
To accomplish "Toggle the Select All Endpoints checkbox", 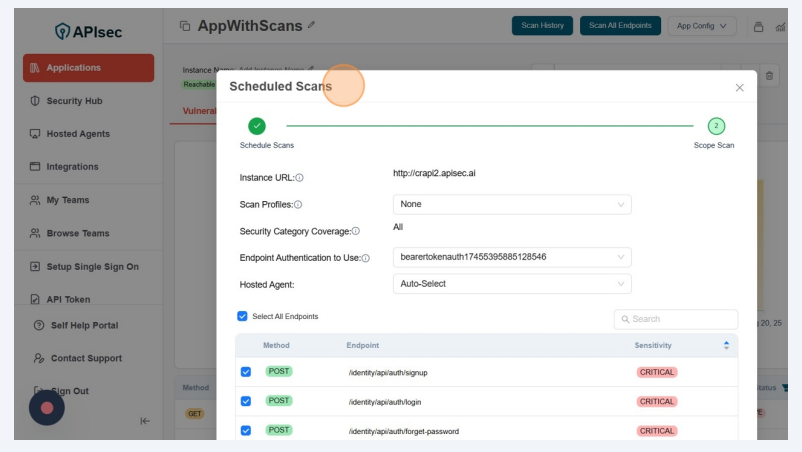I will pyautogui.click(x=242, y=316).
